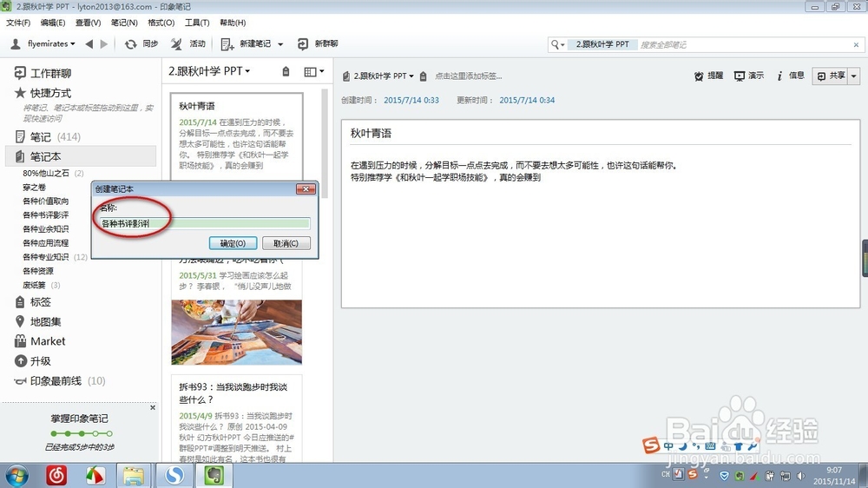Viewport: 868px width, 488px height.
Task: Open the search options magnifier dropdown
Action: 557,44
